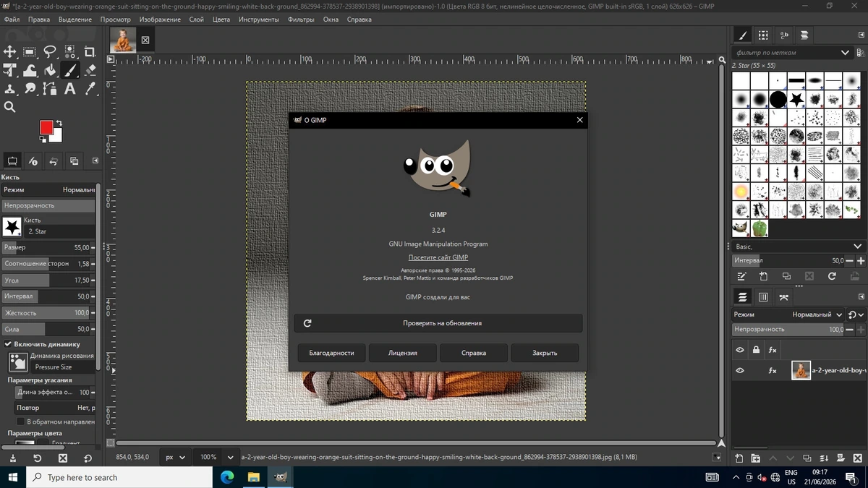868x488 pixels.
Task: Toggle the Включить динамику checkbox
Action: pos(9,344)
